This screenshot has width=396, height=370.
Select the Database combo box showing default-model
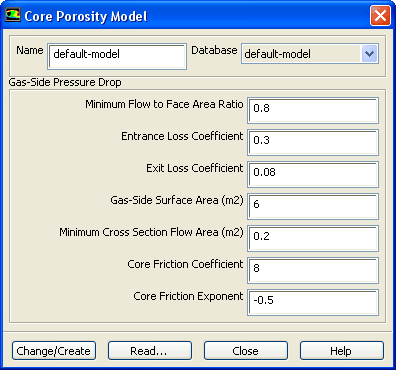coord(310,54)
